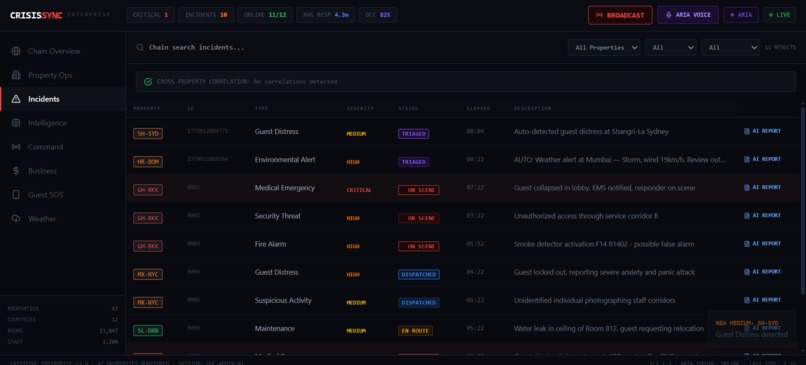Click ON SCENE status in Security Threat row
This screenshot has height=365, width=806.
point(418,218)
